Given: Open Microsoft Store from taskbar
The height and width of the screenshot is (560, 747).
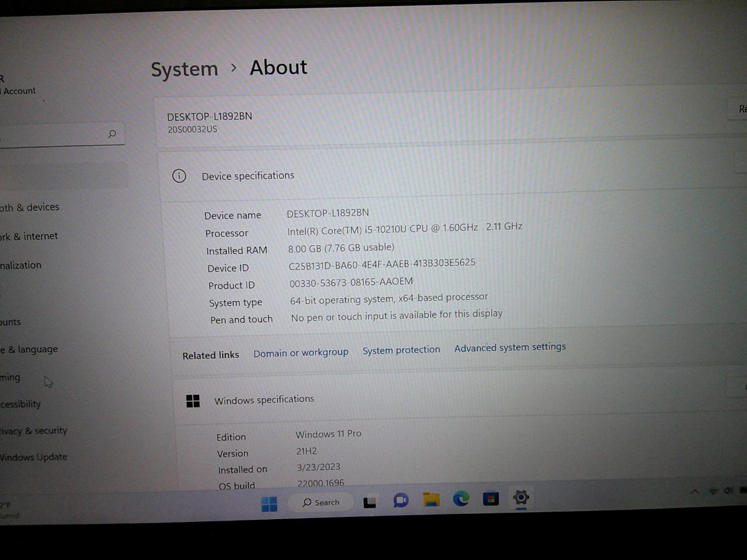Looking at the screenshot, I should 491,498.
